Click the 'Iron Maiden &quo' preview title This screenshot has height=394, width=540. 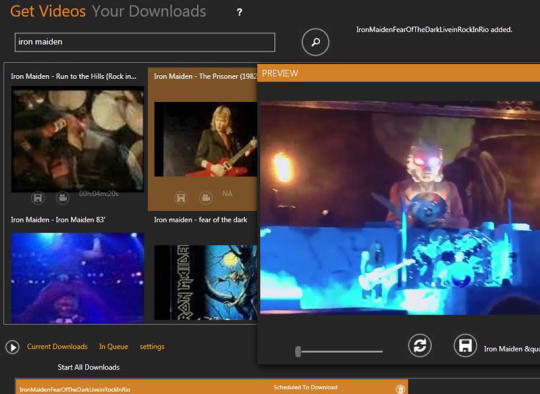[x=512, y=349]
